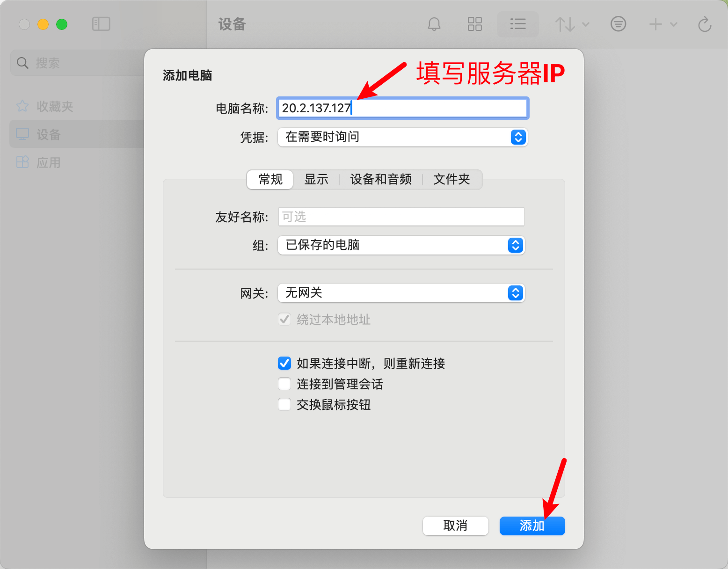Screen dimensions: 728x569
Task: Switch to the 显示 tab
Action: tap(316, 179)
